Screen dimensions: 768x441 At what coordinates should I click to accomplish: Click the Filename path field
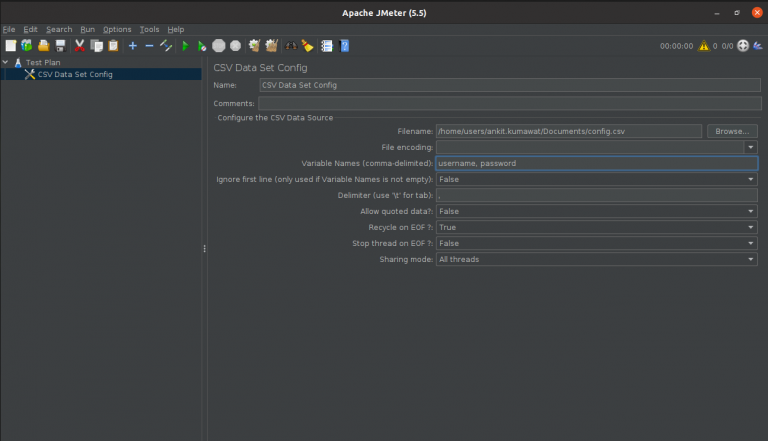(569, 131)
